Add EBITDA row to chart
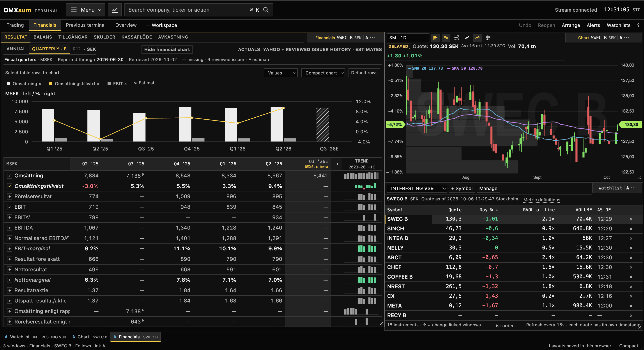644x350 pixels. tap(9, 228)
